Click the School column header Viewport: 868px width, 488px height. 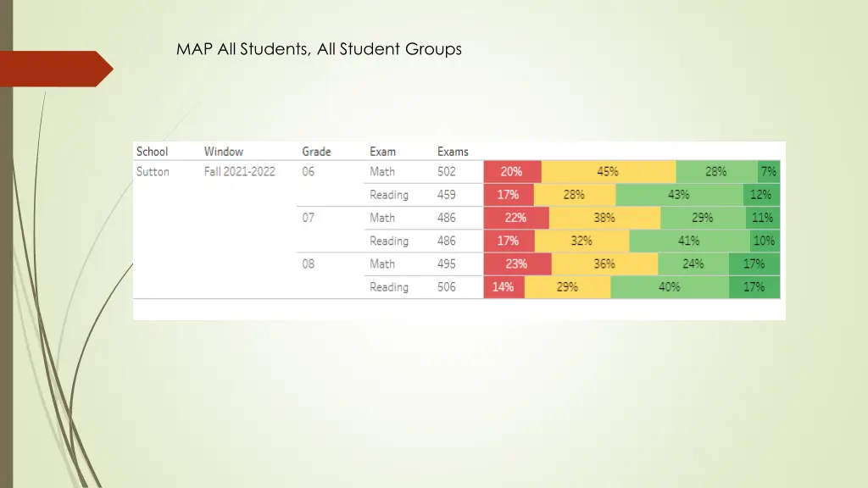click(153, 152)
